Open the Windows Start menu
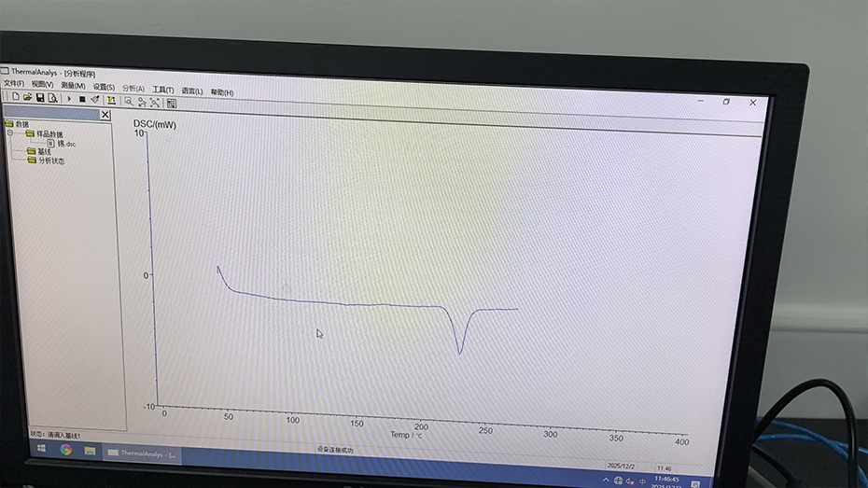 41,449
